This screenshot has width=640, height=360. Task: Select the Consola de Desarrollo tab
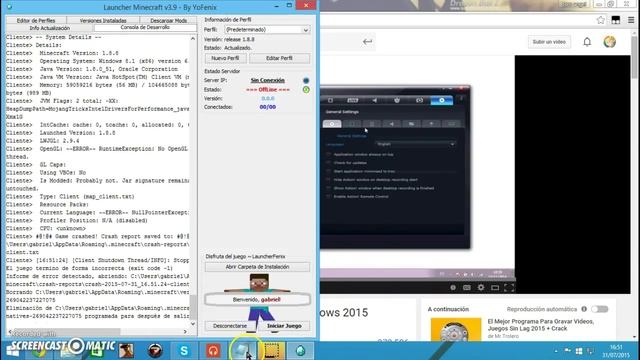145,27
